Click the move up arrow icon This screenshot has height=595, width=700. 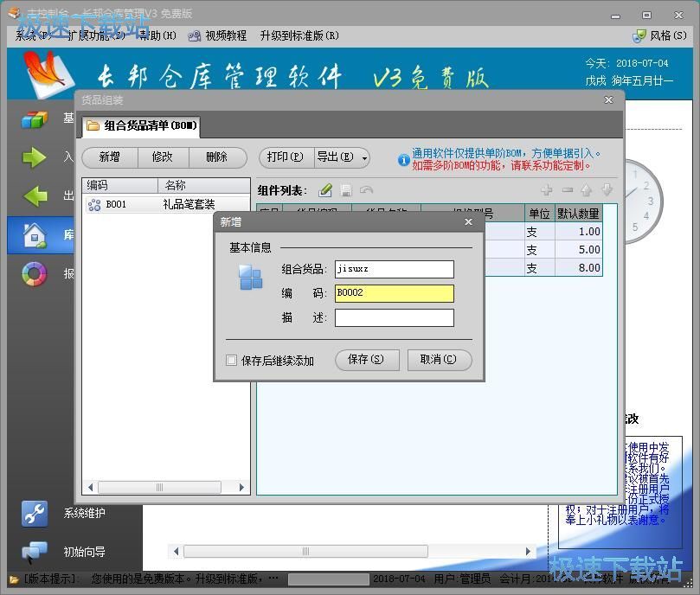587,190
